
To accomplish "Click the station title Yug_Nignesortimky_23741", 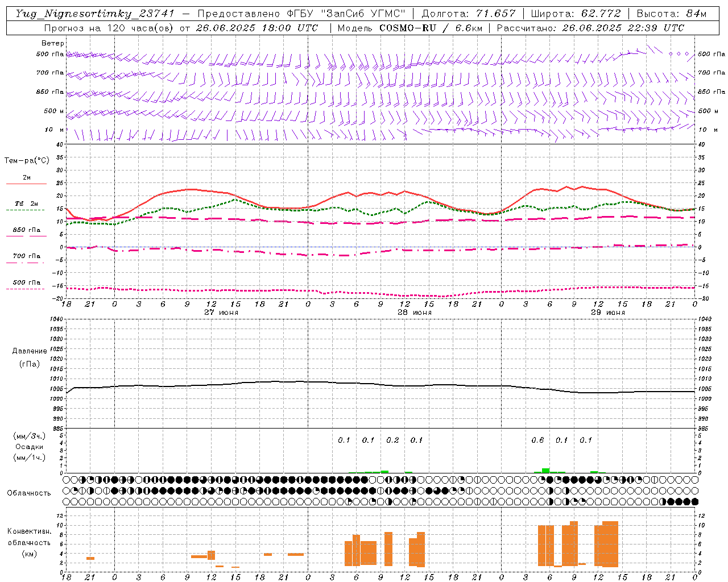I will [95, 14].
